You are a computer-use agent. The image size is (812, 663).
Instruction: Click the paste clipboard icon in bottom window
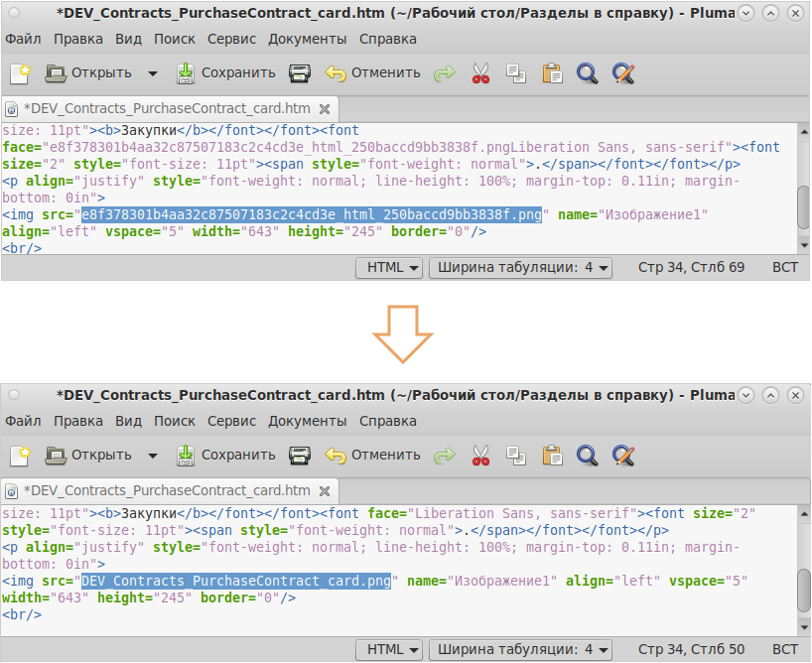[x=552, y=456]
